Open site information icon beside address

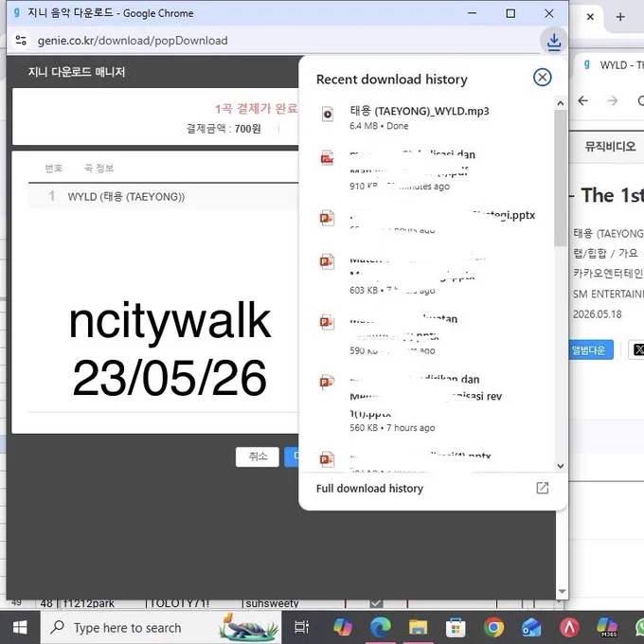pos(21,40)
